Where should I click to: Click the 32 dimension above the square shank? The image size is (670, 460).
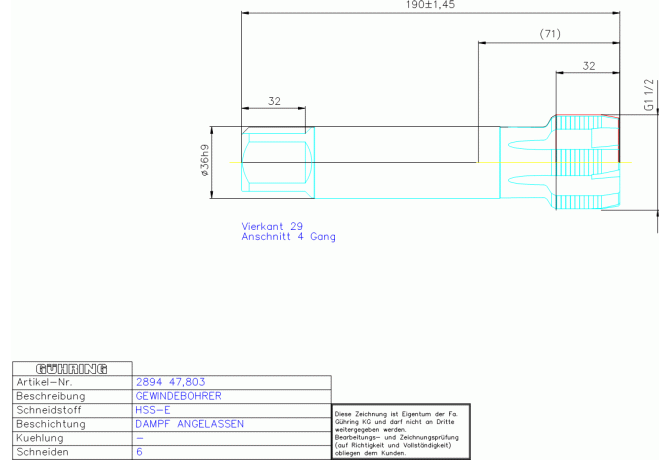pyautogui.click(x=273, y=101)
